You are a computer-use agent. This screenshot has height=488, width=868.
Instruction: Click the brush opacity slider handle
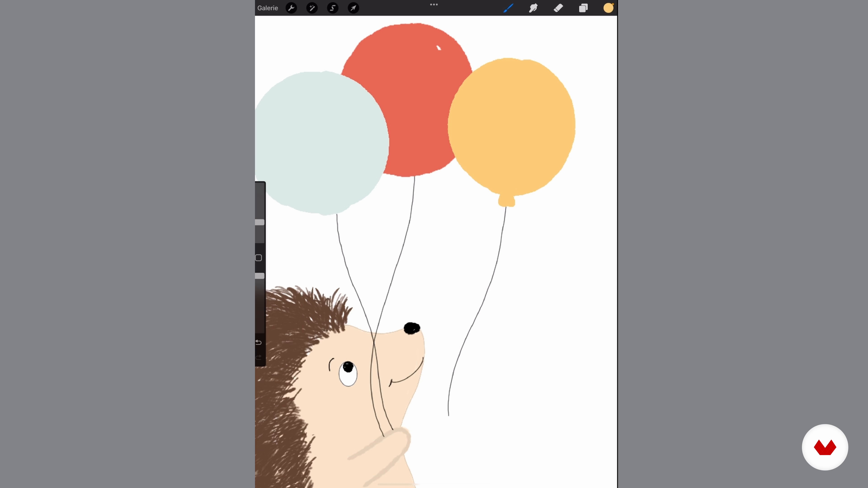pos(259,276)
